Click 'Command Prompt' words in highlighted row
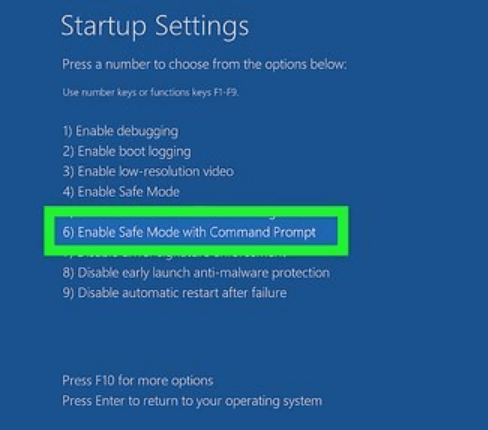The width and height of the screenshot is (488, 430). tap(263, 232)
